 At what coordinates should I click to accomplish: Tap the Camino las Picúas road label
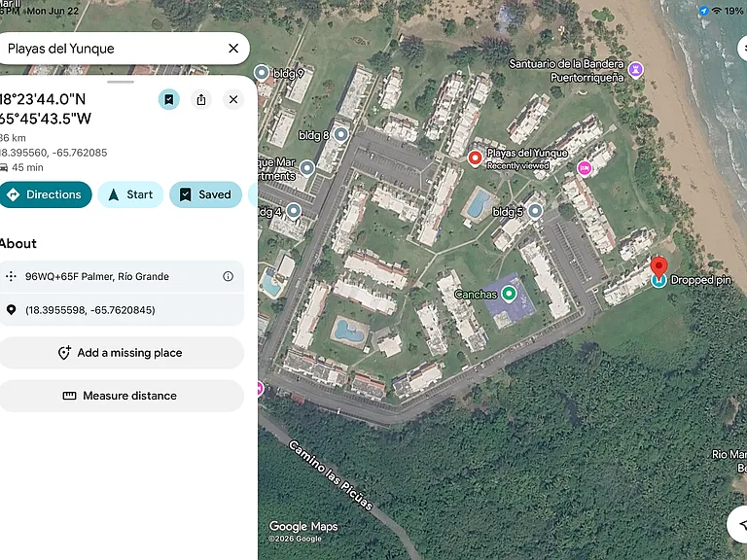(x=331, y=474)
